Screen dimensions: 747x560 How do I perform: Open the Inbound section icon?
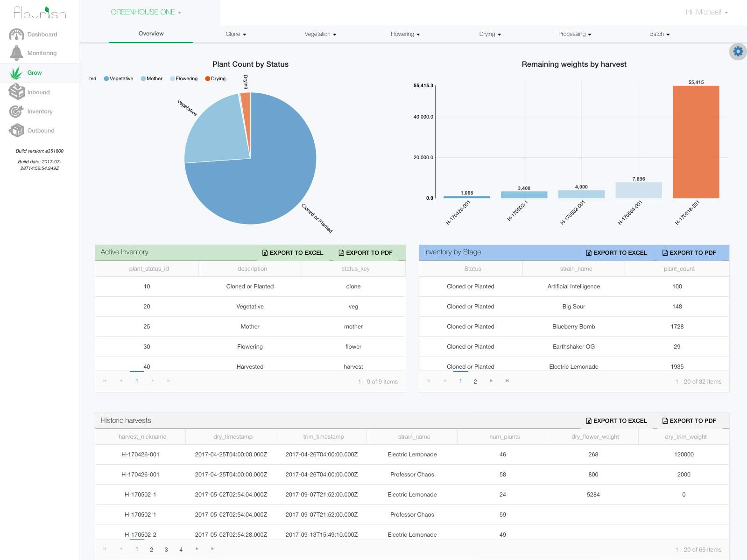pyautogui.click(x=17, y=92)
